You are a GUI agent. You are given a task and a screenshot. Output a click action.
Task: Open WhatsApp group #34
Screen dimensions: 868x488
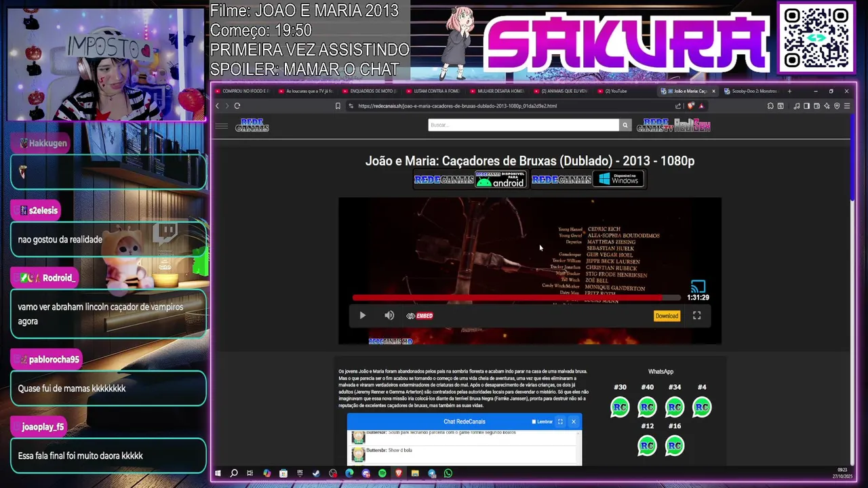tap(674, 407)
